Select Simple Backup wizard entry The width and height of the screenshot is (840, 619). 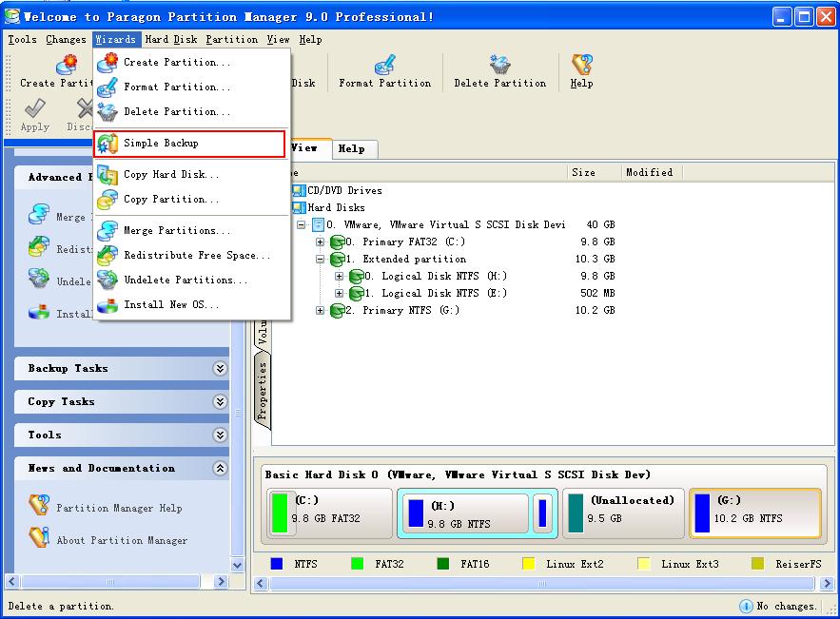click(189, 144)
